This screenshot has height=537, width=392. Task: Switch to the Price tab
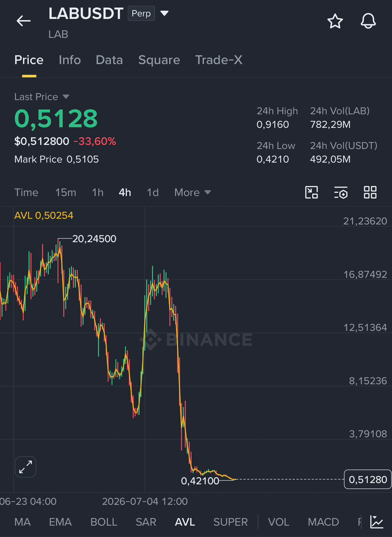pos(29,60)
